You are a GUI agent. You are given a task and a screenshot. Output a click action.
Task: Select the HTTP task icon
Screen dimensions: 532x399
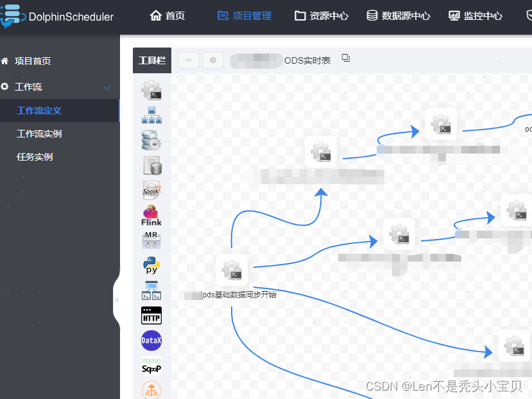click(x=151, y=315)
